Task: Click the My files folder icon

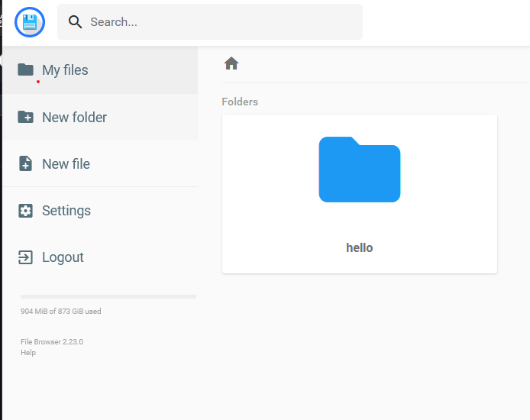Action: tap(25, 69)
